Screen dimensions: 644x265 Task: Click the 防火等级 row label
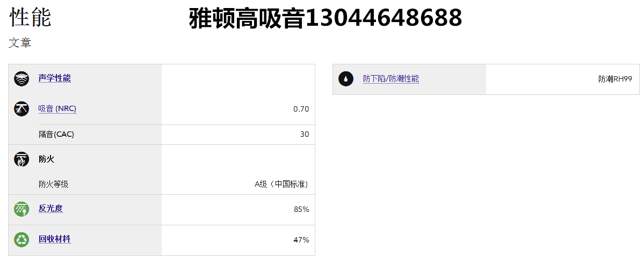(53, 184)
